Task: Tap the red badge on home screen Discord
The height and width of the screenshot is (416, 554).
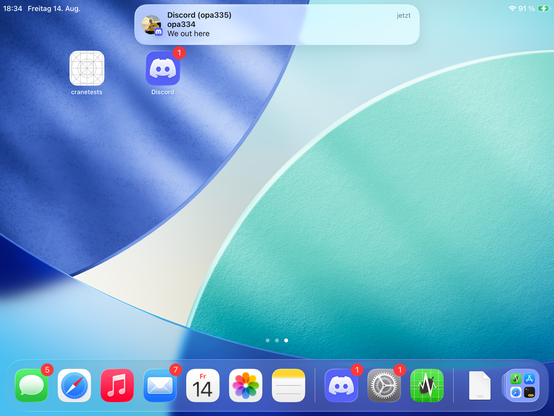Action: (x=179, y=53)
